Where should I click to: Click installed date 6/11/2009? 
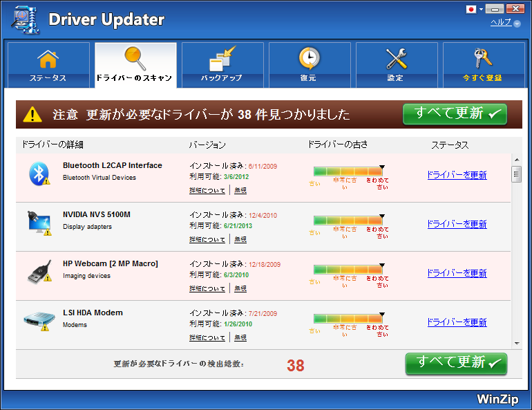(263, 167)
